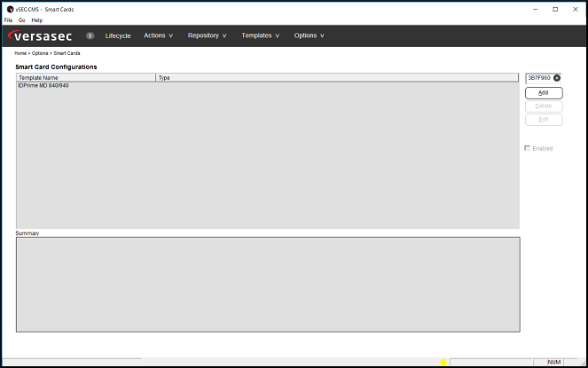Viewport: 588px width, 368px height.
Task: Close the vSEC:CMS window
Action: tap(576, 10)
